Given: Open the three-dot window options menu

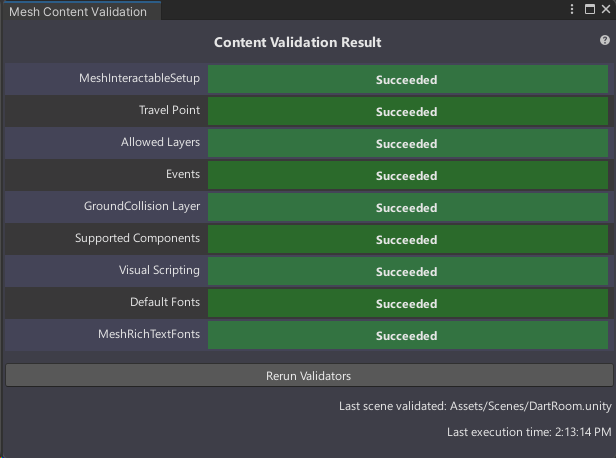Looking at the screenshot, I should (x=572, y=9).
